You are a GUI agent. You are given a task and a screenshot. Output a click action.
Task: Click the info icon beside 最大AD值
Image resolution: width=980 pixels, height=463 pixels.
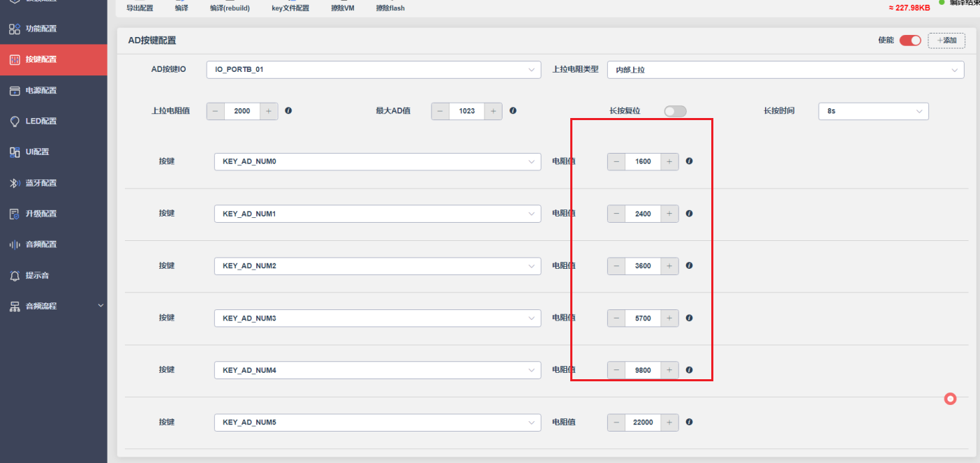[513, 110]
